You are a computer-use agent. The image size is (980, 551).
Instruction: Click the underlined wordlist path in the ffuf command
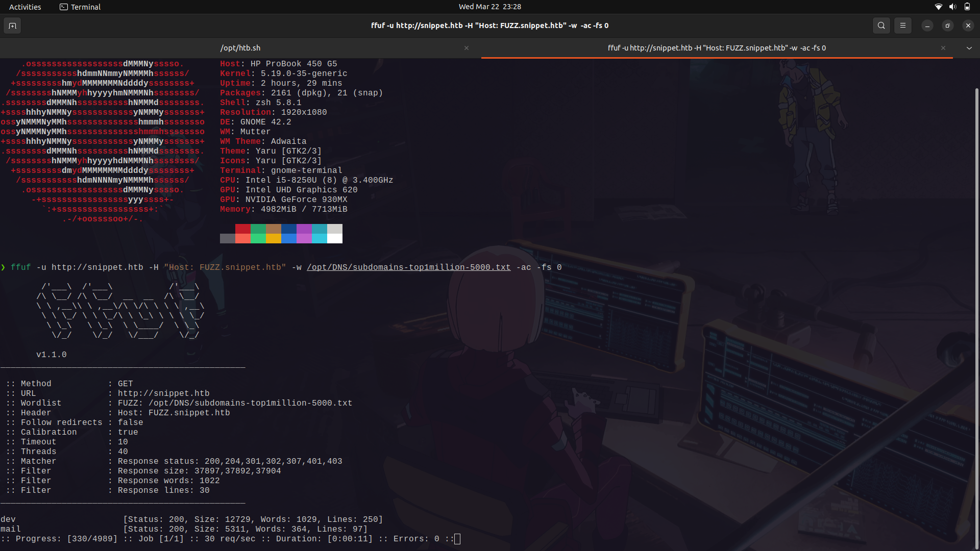pyautogui.click(x=408, y=267)
